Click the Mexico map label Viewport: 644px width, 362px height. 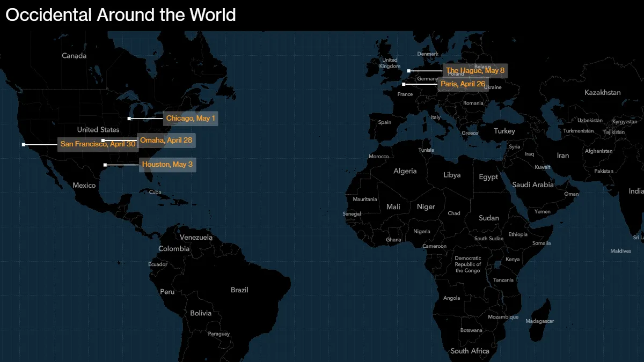pyautogui.click(x=84, y=186)
